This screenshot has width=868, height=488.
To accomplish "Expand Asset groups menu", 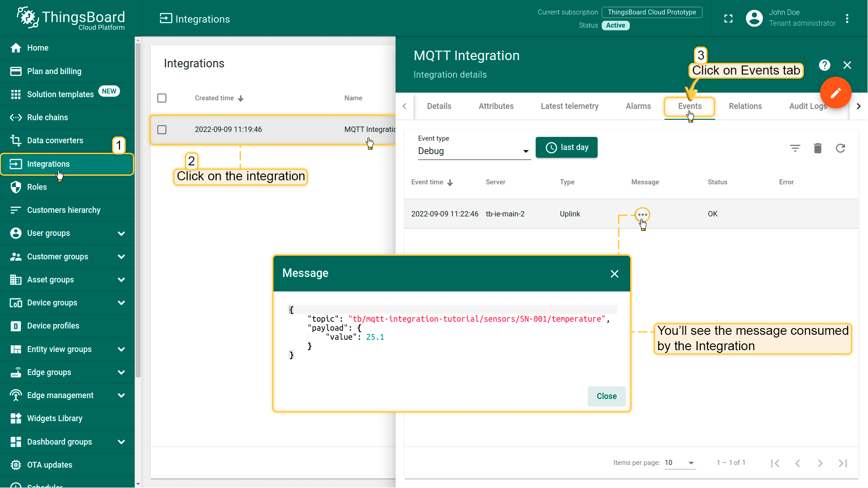I will (121, 280).
